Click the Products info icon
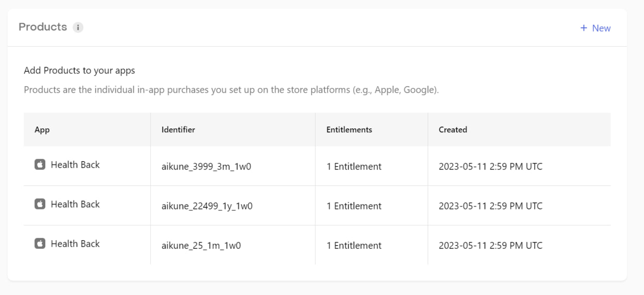Image resolution: width=644 pixels, height=295 pixels. (x=78, y=27)
